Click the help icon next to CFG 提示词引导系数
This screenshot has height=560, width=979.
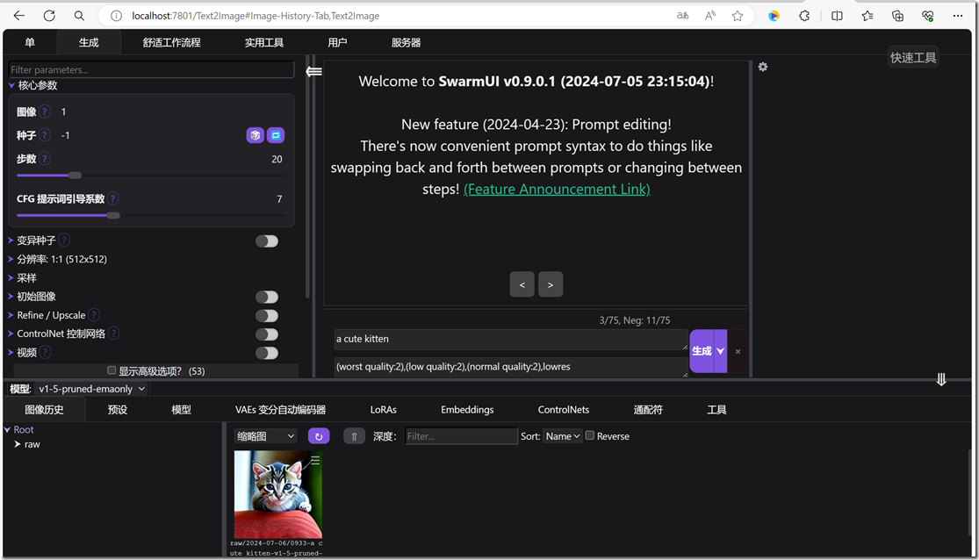[113, 198]
